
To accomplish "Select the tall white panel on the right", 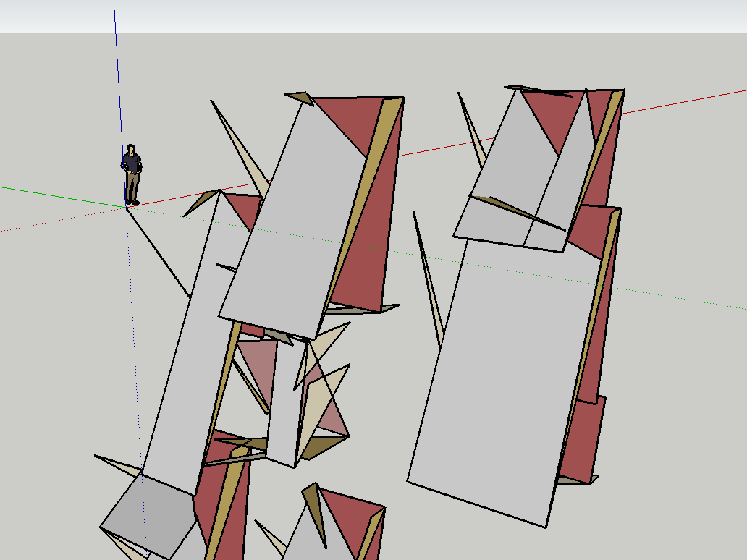I will (499, 376).
